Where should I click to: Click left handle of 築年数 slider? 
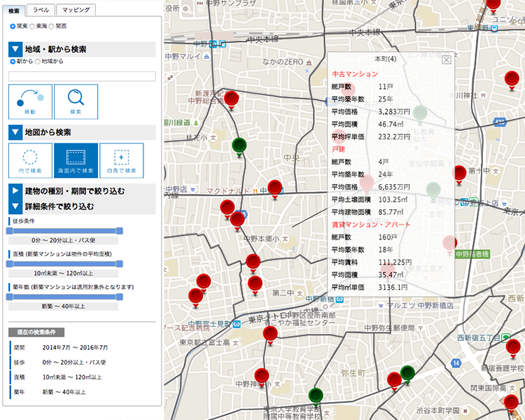10,296
